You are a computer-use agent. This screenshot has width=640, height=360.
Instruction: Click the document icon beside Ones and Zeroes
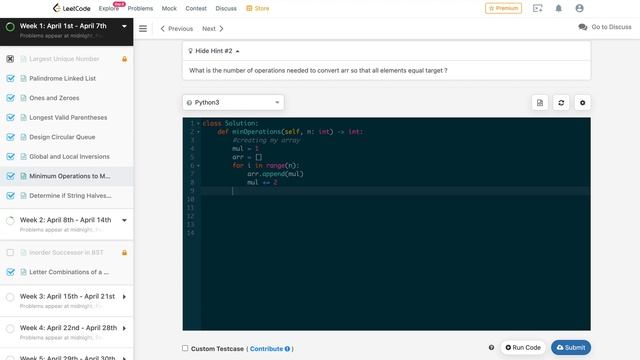(23, 98)
